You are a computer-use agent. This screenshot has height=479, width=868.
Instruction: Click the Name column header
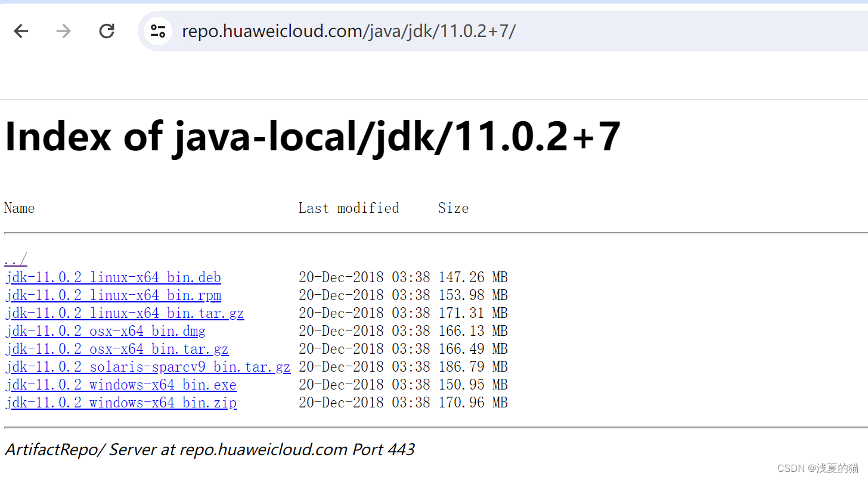(20, 208)
